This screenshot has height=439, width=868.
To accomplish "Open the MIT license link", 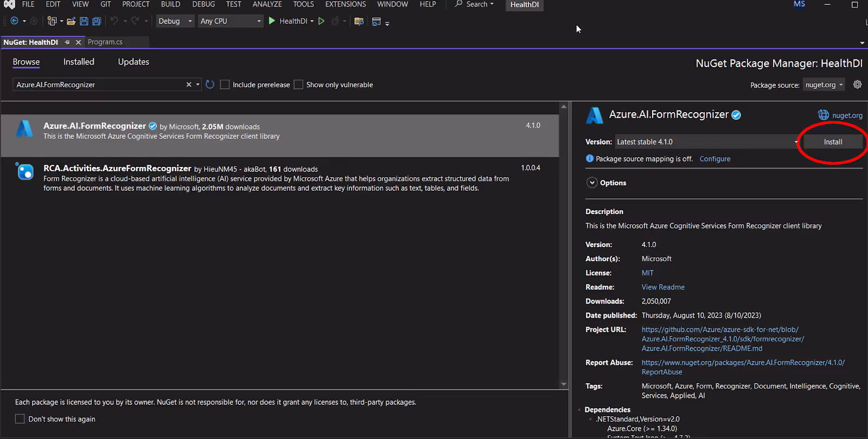I will (x=648, y=273).
